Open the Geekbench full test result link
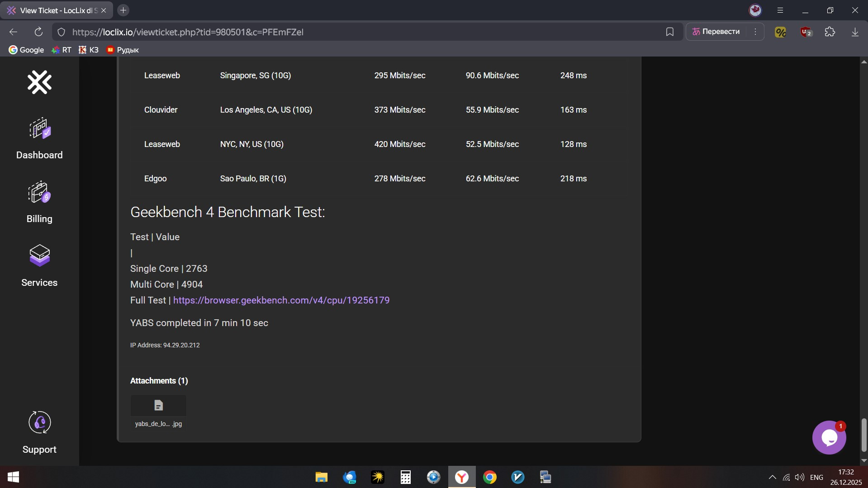The width and height of the screenshot is (868, 488). coord(281,300)
